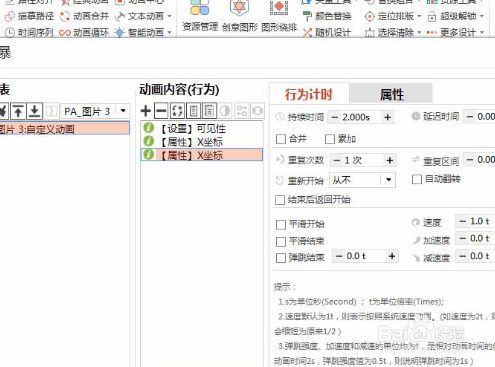Decrease 重复次数 repeat count with minus
Image resolution: width=495 pixels, height=367 pixels.
337,160
